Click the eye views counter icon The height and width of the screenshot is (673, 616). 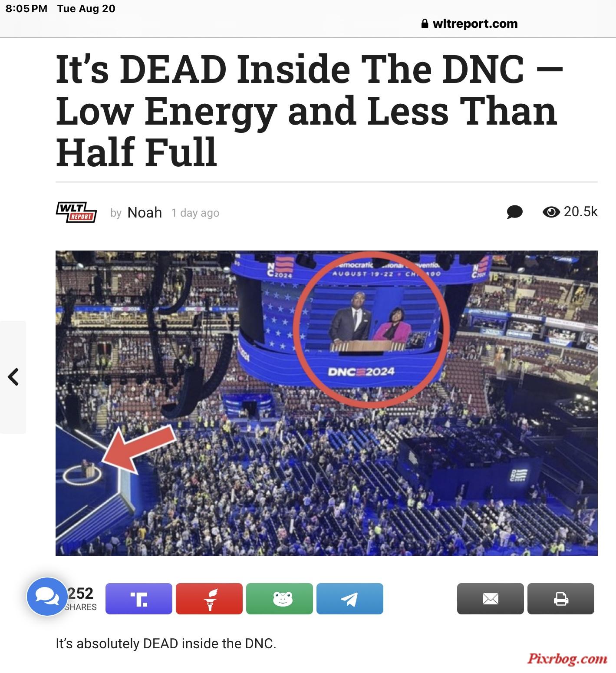click(x=551, y=212)
